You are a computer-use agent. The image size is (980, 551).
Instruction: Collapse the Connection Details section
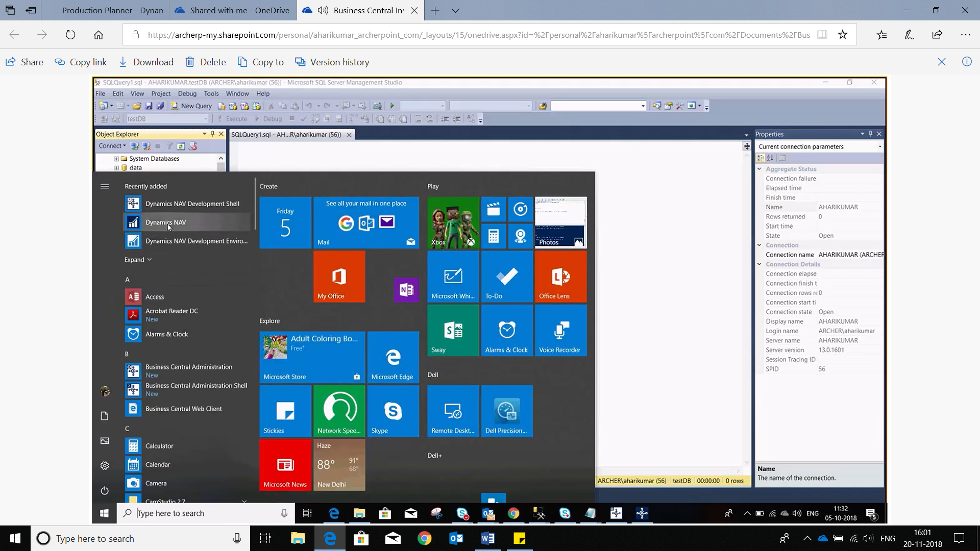tap(759, 264)
